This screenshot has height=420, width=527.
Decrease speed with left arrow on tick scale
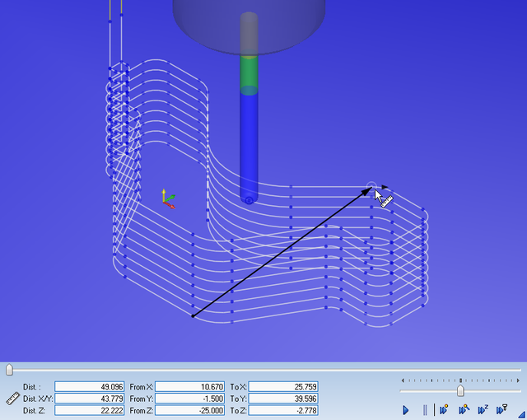pyautogui.click(x=403, y=380)
